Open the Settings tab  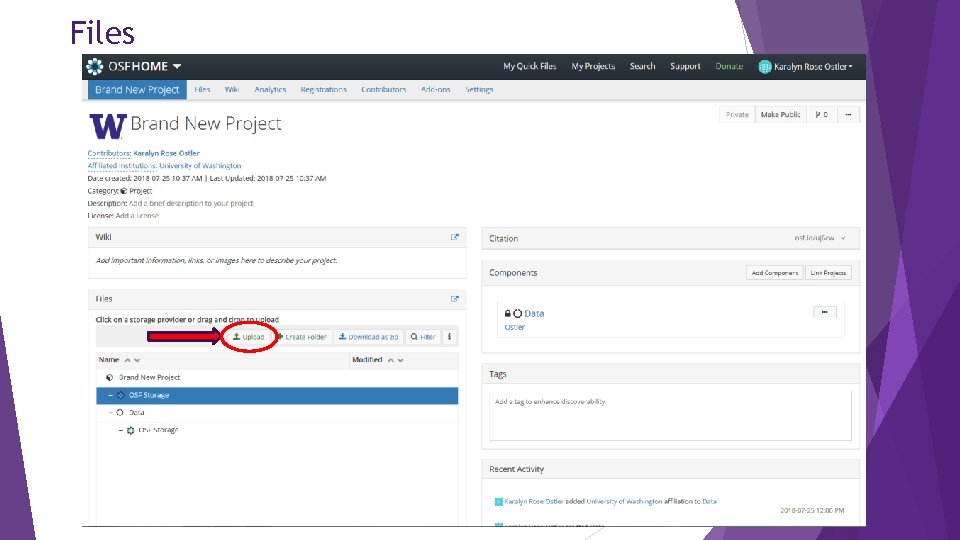tap(479, 89)
